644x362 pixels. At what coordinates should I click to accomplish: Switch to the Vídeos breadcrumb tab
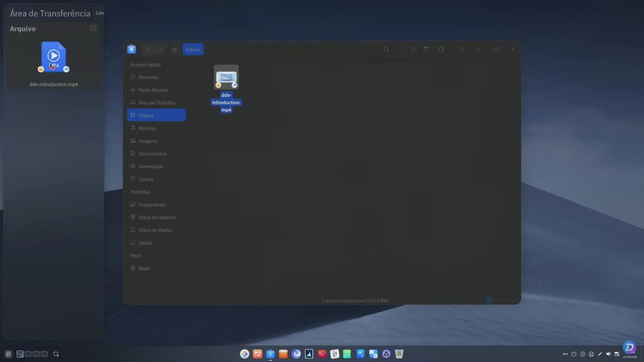(192, 49)
